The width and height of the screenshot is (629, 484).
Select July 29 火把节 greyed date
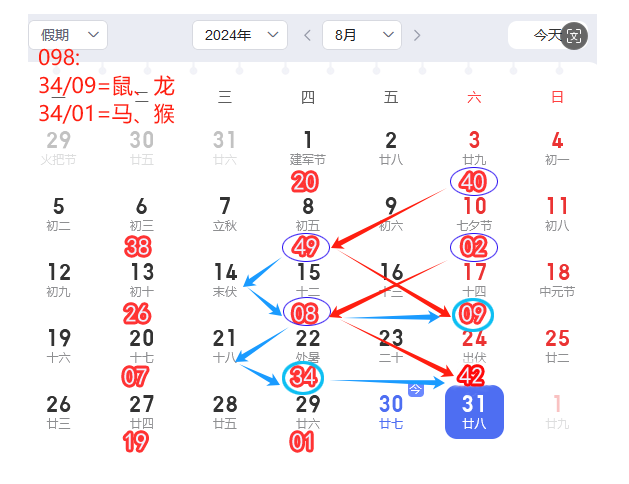(59, 147)
